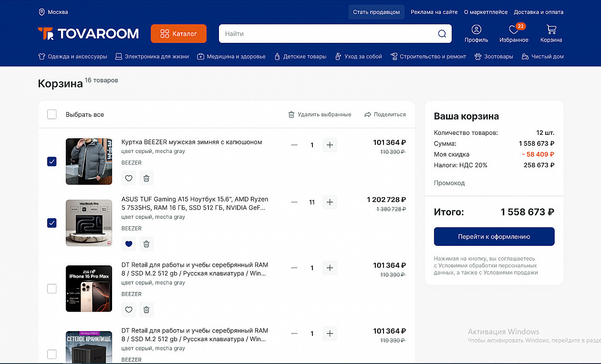Decrease quantity of the network storage item
The image size is (601, 364).
click(x=294, y=334)
